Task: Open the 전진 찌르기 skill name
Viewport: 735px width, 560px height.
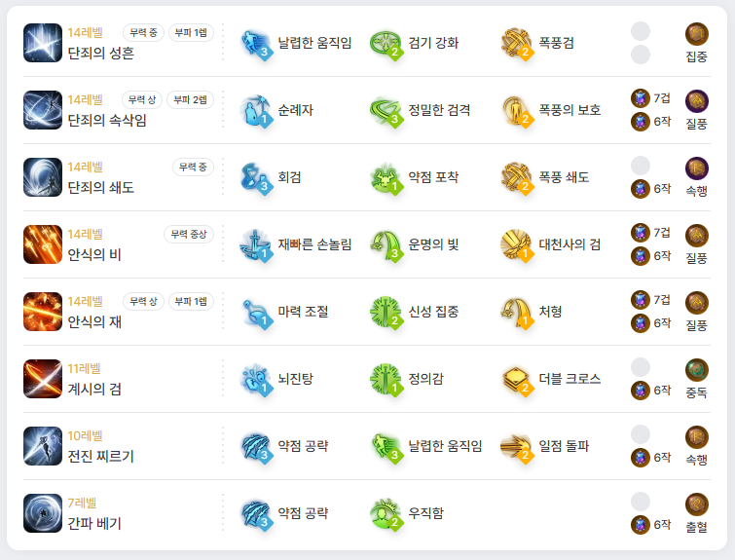Action: (101, 456)
